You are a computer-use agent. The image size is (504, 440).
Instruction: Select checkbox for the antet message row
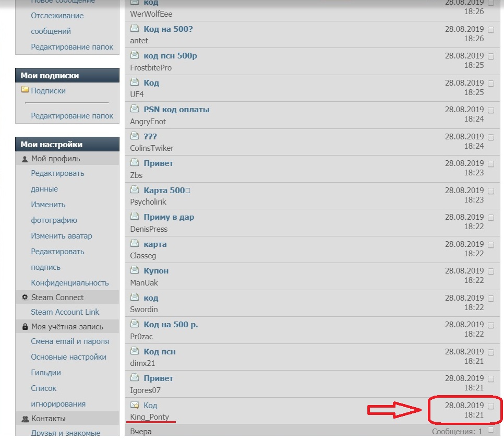(x=490, y=29)
